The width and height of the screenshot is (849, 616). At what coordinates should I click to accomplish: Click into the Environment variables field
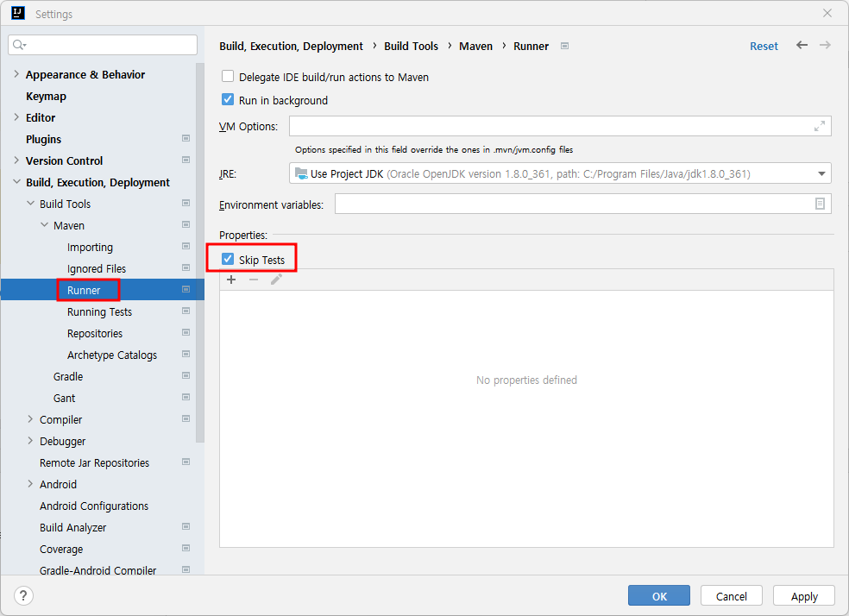click(x=582, y=204)
